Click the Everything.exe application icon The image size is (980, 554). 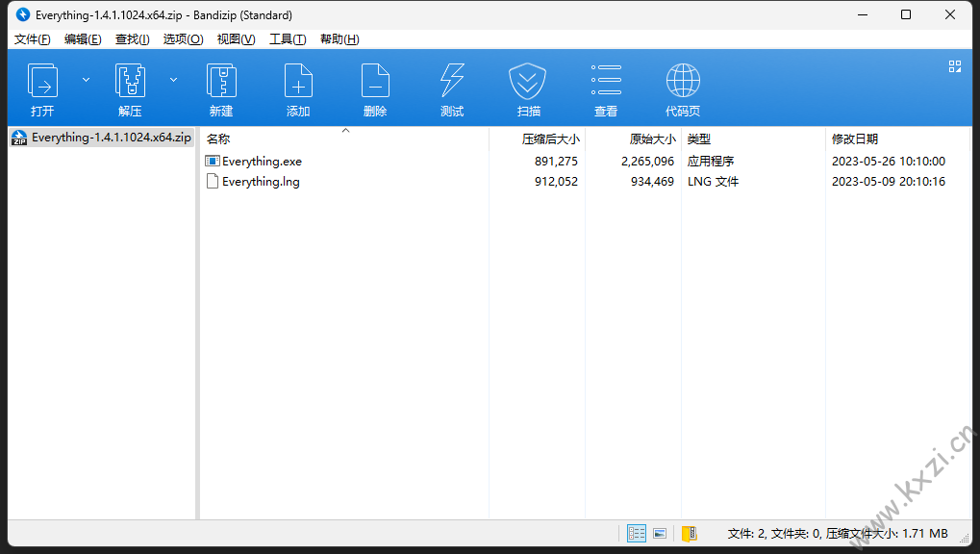point(213,162)
